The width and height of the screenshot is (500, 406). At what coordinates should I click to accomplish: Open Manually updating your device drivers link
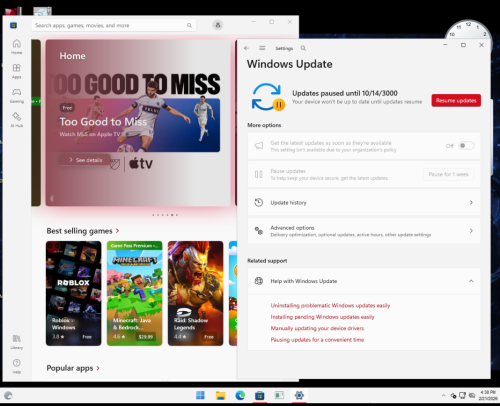pyautogui.click(x=317, y=328)
